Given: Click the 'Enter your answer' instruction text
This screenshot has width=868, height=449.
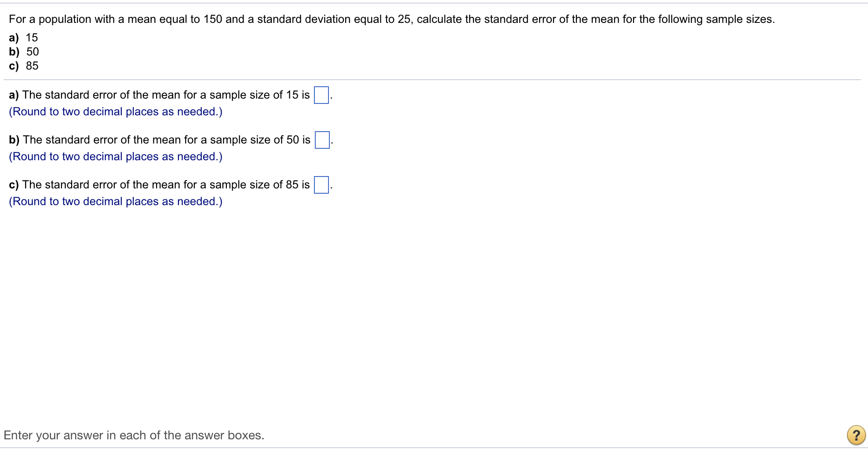Looking at the screenshot, I should 134,435.
